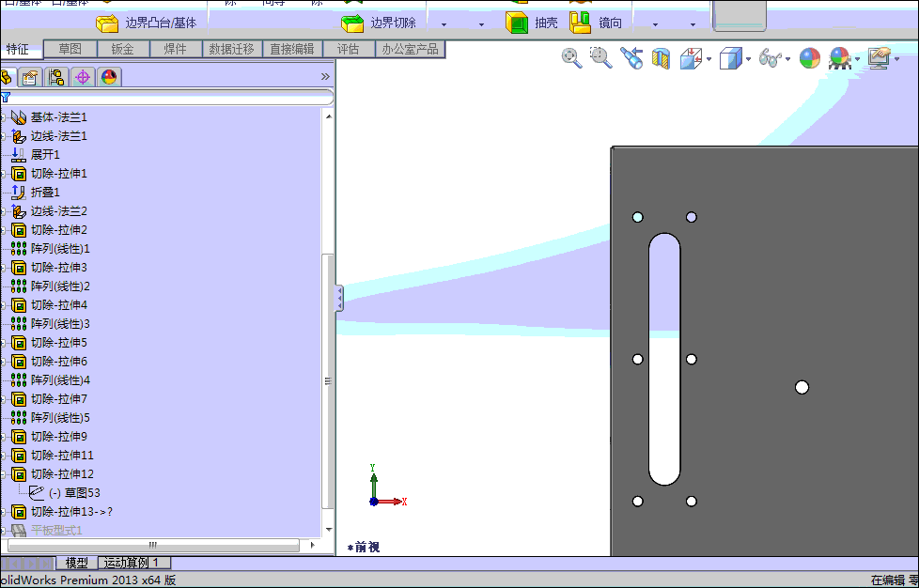Open the View Orientation dropdown arrow
The width and height of the screenshot is (919, 588).
pyautogui.click(x=709, y=59)
